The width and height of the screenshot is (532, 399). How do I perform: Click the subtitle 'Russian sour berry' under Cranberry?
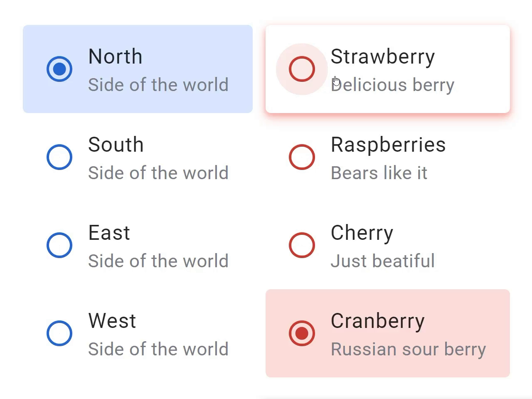pos(408,349)
